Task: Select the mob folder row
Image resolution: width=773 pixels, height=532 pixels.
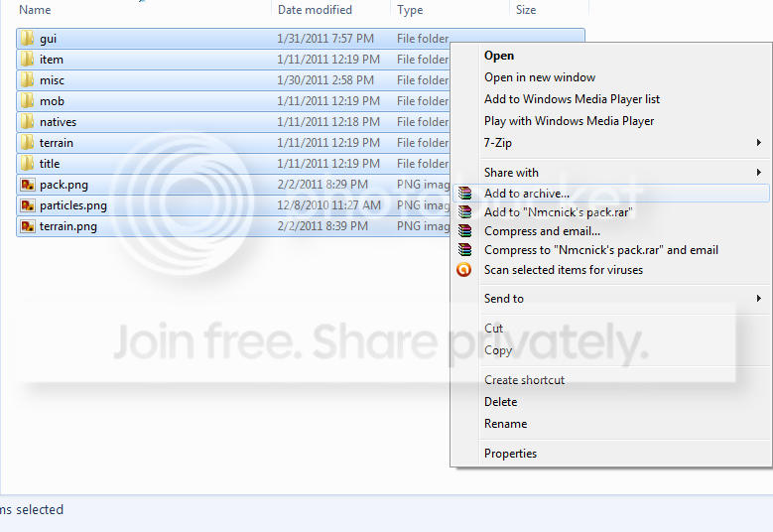Action: 52,101
